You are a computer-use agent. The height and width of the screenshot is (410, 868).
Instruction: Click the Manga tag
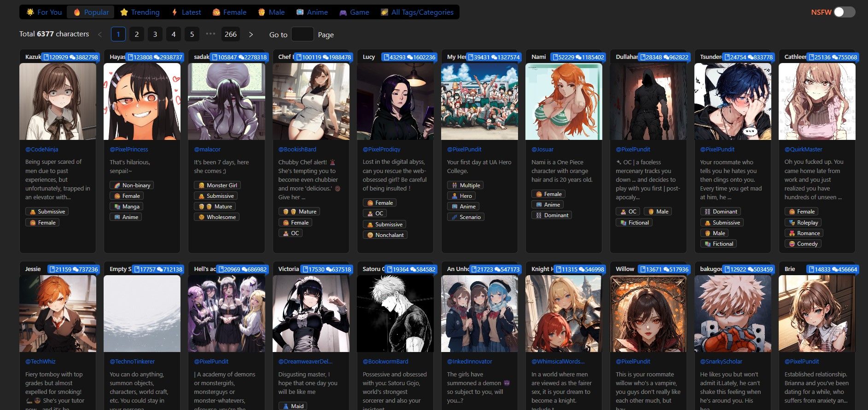126,206
